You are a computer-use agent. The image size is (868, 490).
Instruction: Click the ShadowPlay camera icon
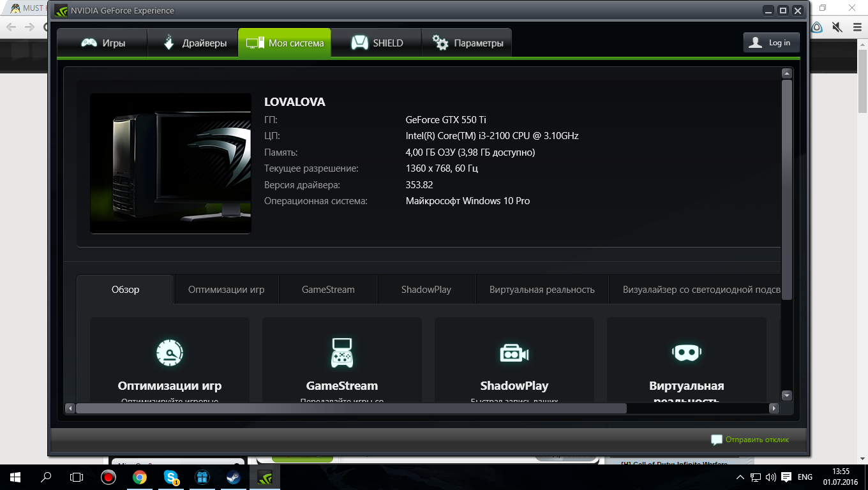pyautogui.click(x=514, y=352)
